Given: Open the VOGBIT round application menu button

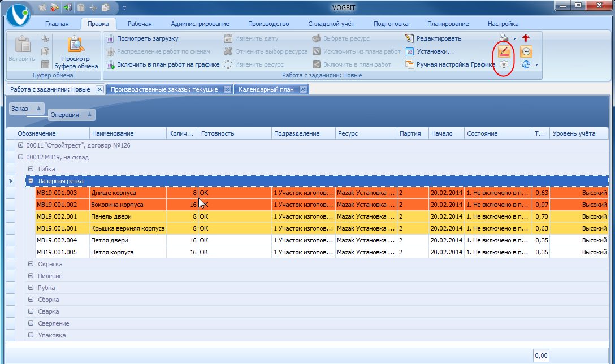Looking at the screenshot, I should coord(18,15).
